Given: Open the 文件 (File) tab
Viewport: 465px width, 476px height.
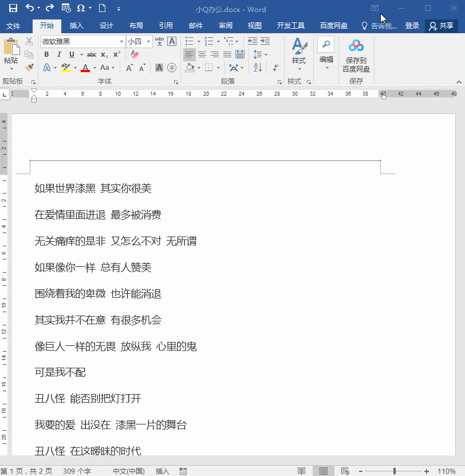Looking at the screenshot, I should tap(13, 26).
